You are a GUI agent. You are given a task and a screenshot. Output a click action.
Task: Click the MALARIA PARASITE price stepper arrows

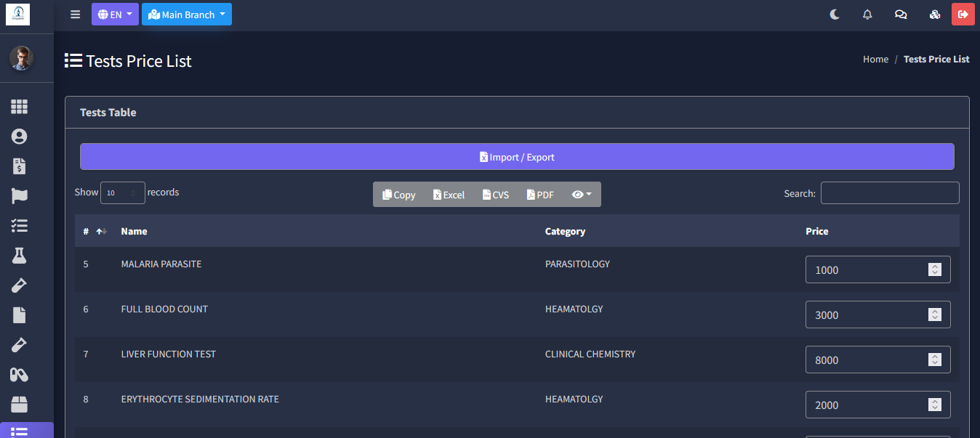[x=935, y=270]
